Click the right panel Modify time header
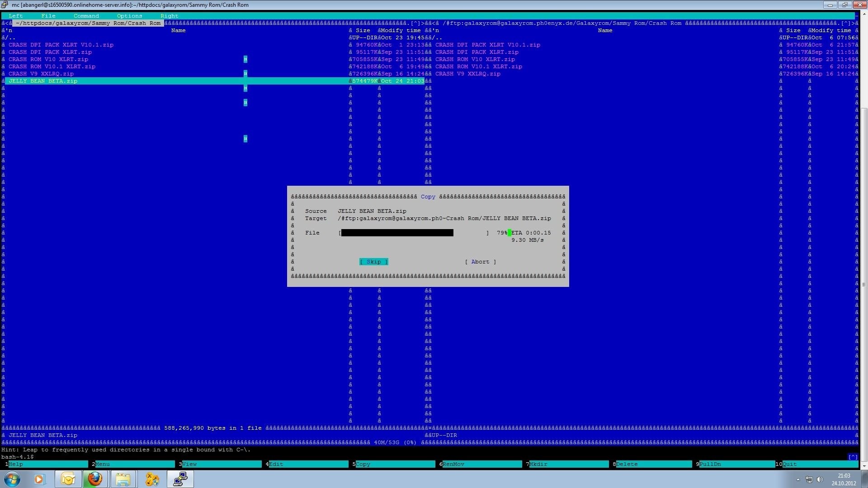The width and height of the screenshot is (868, 488). click(831, 30)
